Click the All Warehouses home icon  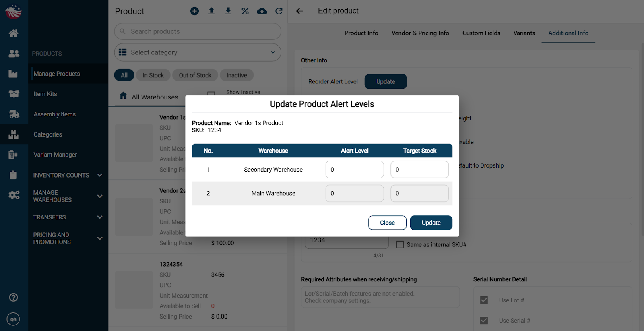(x=124, y=95)
